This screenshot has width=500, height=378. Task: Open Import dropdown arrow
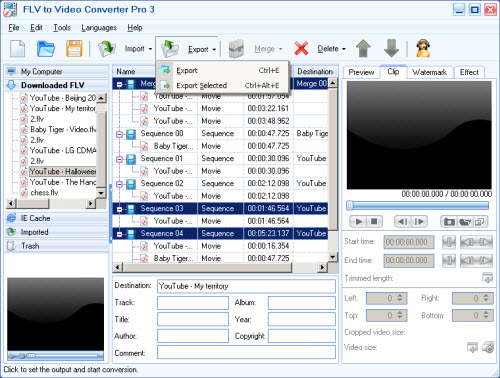(x=150, y=49)
